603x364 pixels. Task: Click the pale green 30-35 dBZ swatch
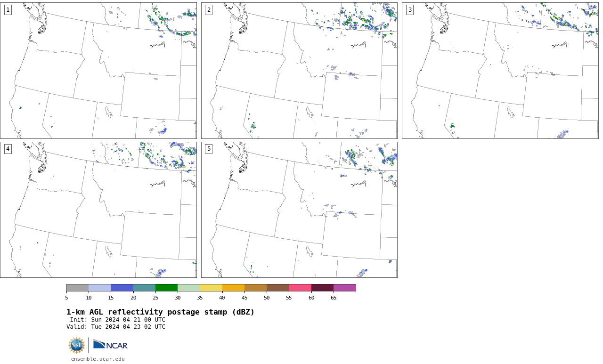click(188, 288)
